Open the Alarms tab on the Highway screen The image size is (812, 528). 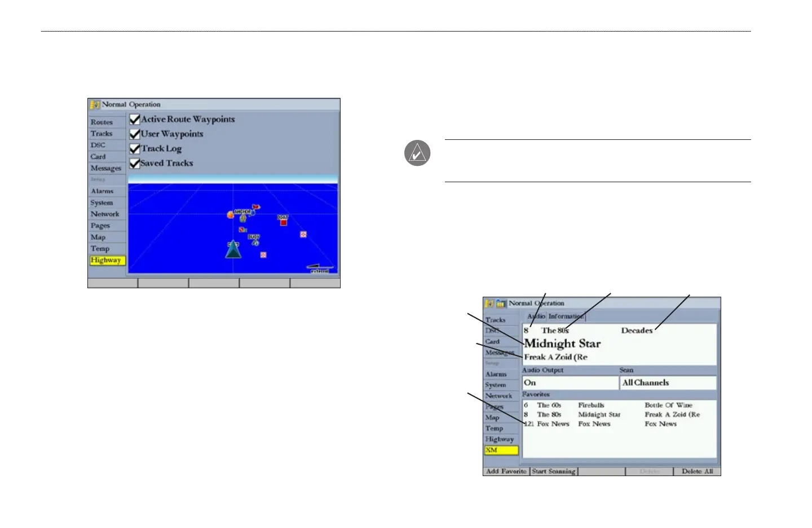pos(107,191)
